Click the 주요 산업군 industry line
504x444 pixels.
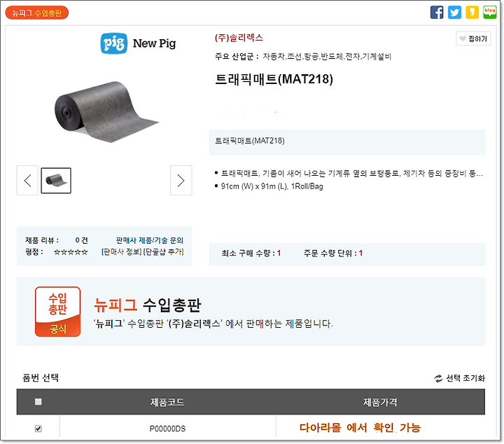coord(303,57)
